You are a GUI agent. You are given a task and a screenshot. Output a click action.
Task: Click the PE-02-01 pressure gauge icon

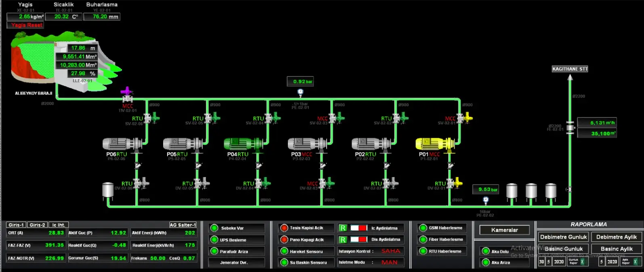pos(300,93)
